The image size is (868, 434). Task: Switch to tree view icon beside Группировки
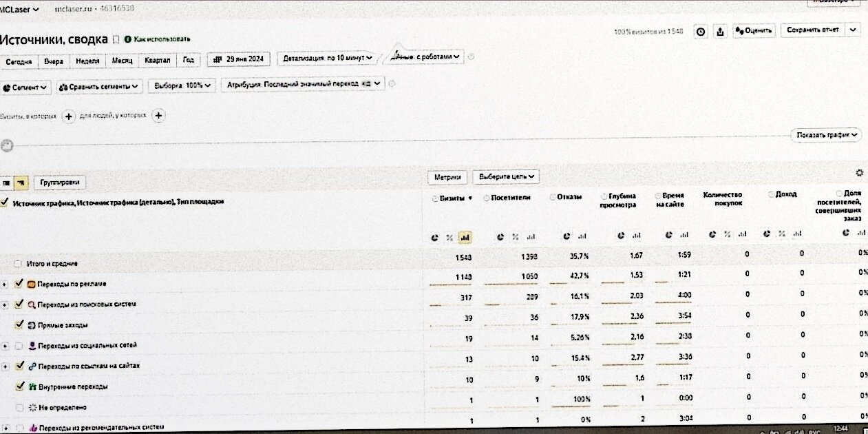coord(21,183)
